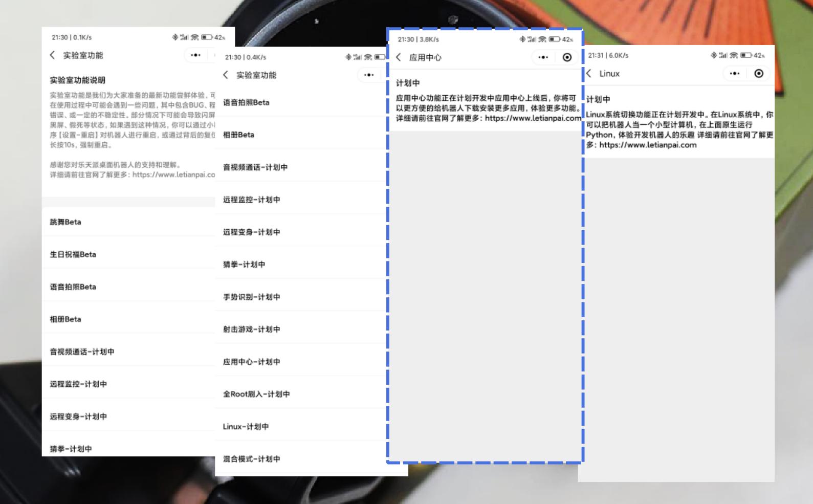This screenshot has height=504, width=813.
Task: Click the battery icon on Linux screen
Action: 746,55
